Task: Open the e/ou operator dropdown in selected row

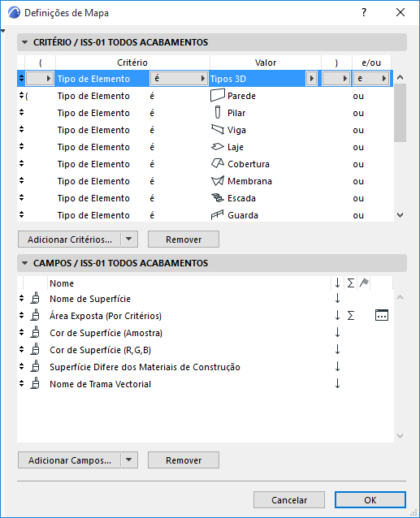Action: [370, 79]
